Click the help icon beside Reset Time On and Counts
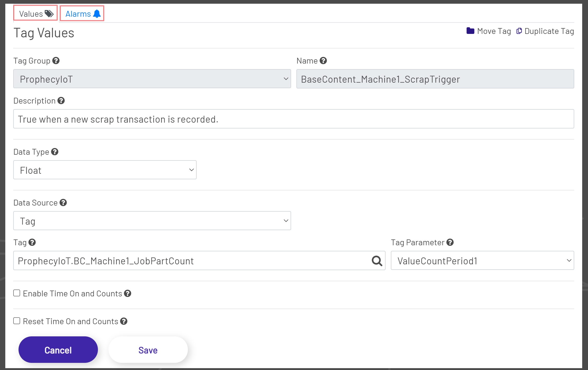 click(x=124, y=321)
